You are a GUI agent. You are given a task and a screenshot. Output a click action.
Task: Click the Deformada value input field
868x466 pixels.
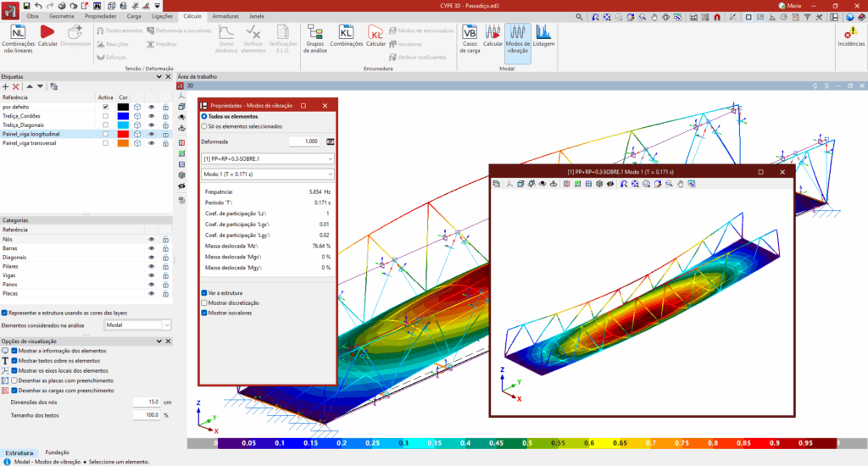point(304,141)
